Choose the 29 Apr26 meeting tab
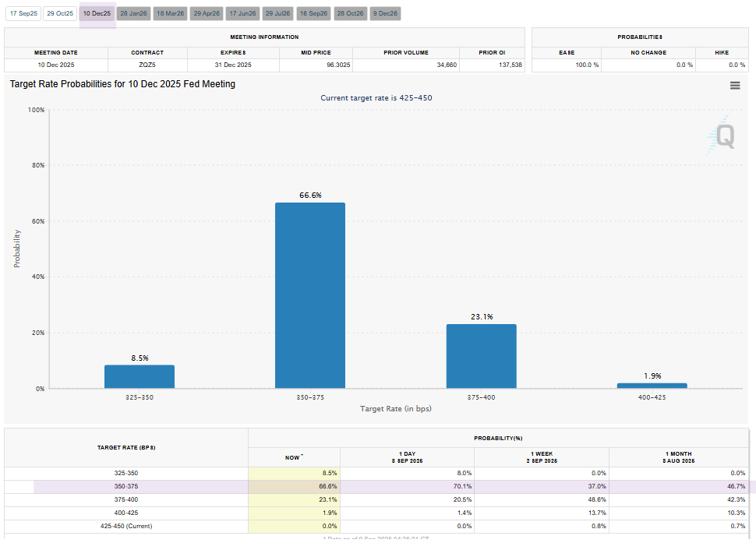The height and width of the screenshot is (543, 756). 207,13
